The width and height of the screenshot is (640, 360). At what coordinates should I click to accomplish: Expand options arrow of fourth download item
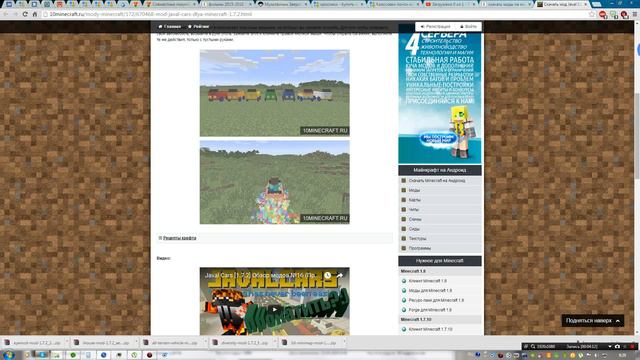pyautogui.click(x=275, y=343)
